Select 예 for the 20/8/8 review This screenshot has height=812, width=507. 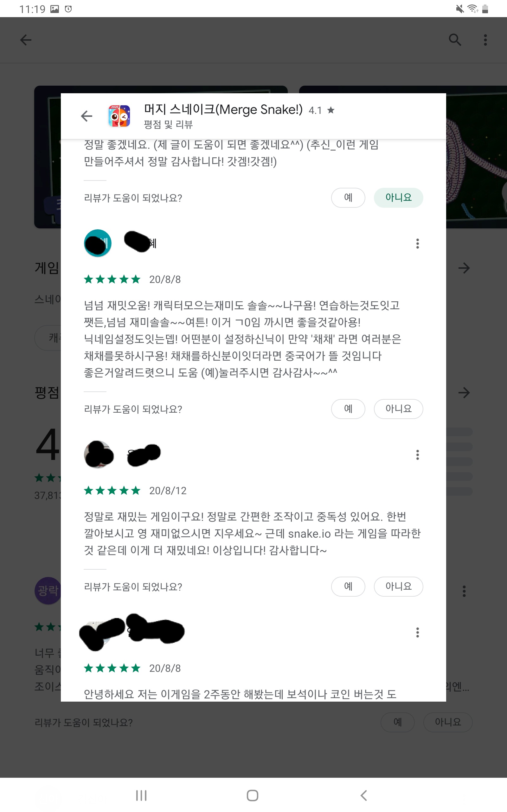point(348,409)
